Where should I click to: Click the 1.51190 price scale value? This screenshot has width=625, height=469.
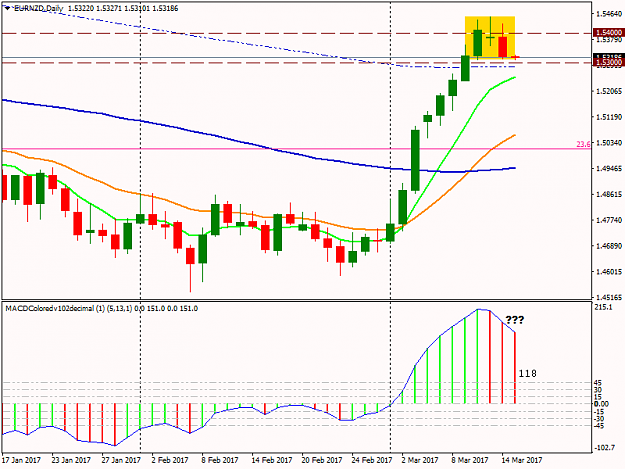pos(609,117)
